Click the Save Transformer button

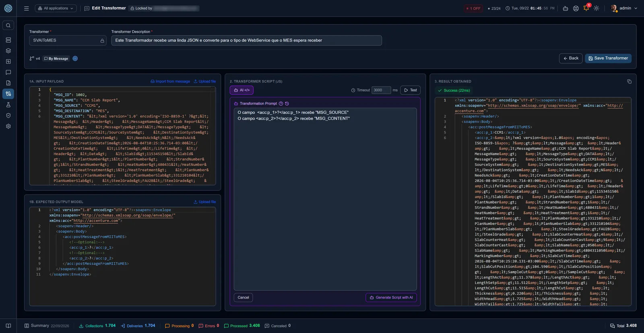point(608,58)
